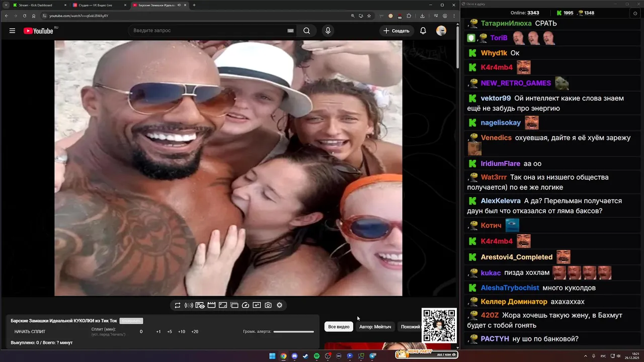Go to the YouTube home logo
The width and height of the screenshot is (644, 362).
[38, 31]
